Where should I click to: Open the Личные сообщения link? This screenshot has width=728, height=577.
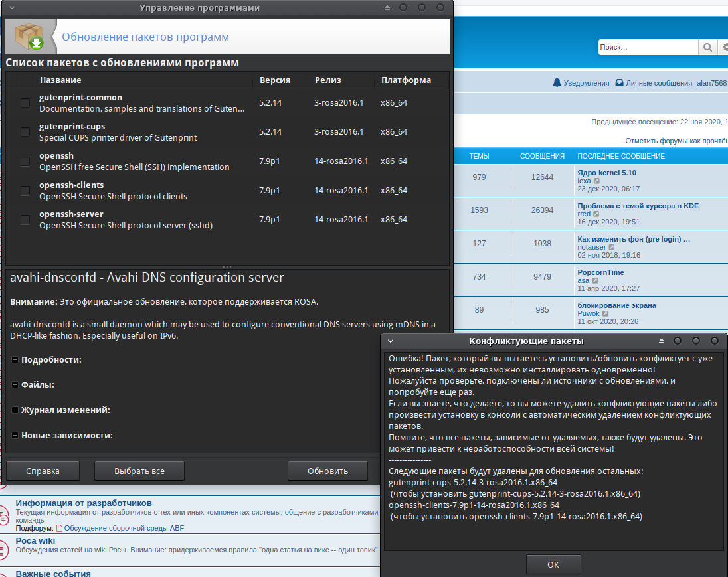pos(659,83)
